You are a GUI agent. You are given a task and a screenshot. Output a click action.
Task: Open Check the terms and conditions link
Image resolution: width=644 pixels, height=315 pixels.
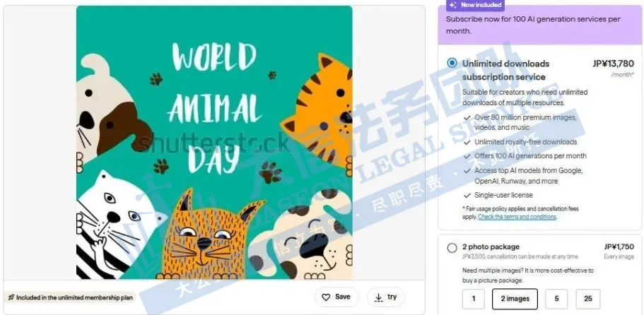(517, 217)
